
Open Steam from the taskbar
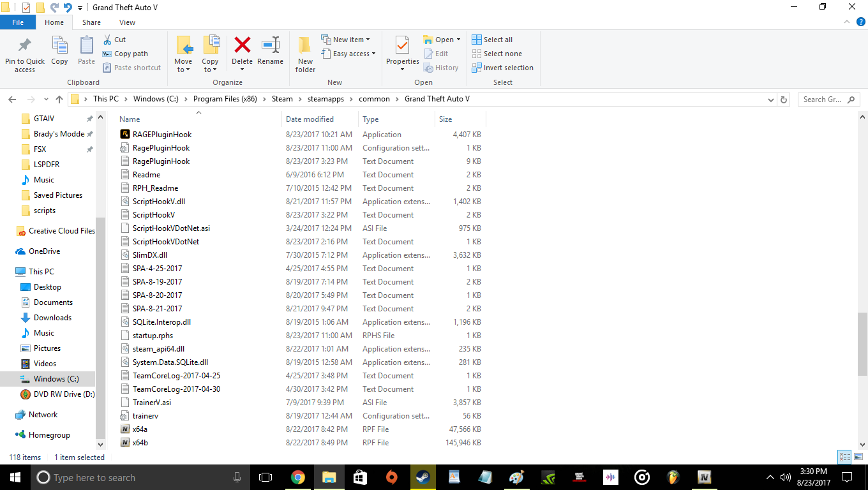423,477
